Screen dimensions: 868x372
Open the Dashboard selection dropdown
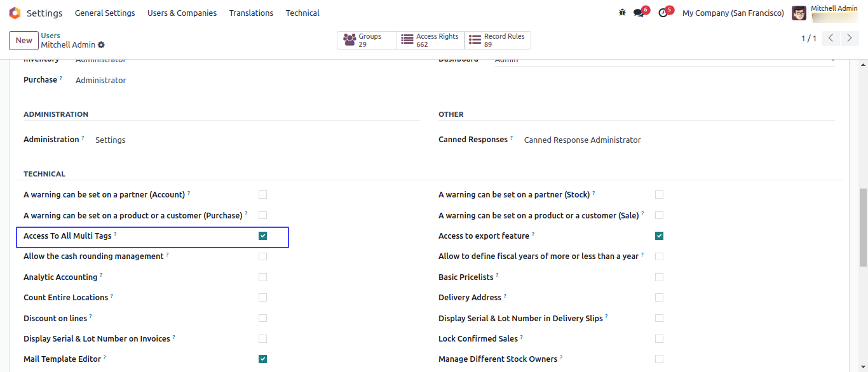(x=664, y=60)
